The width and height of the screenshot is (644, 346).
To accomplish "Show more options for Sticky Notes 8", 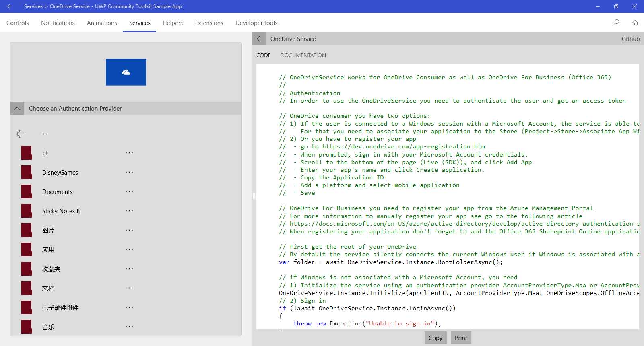I will tap(129, 211).
